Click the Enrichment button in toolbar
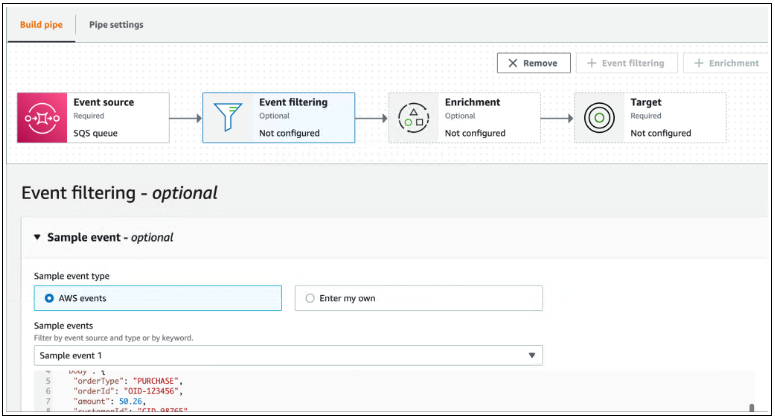 (728, 63)
